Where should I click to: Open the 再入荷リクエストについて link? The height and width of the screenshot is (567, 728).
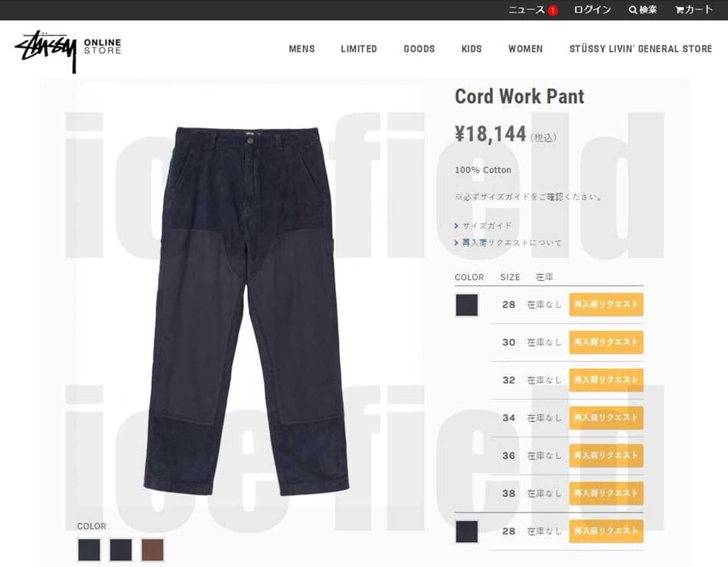pos(512,243)
